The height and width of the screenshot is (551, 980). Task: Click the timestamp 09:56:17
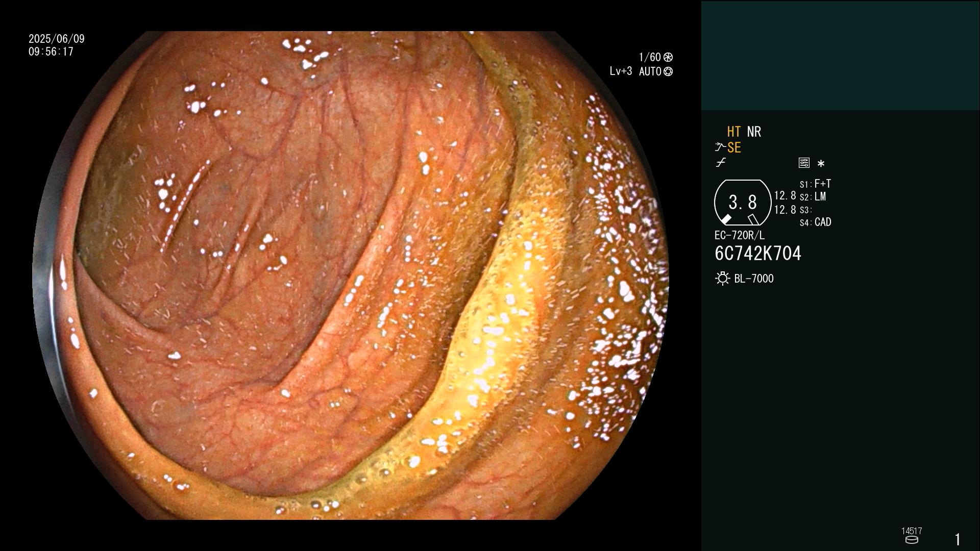pos(51,52)
